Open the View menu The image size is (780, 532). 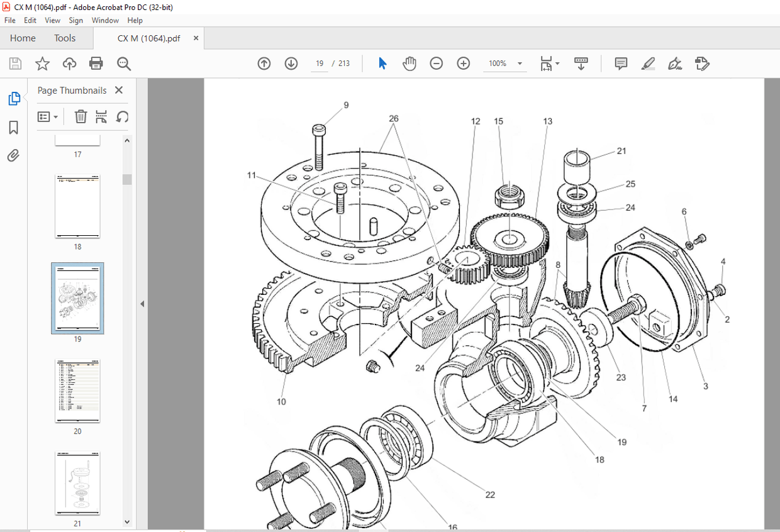point(53,20)
